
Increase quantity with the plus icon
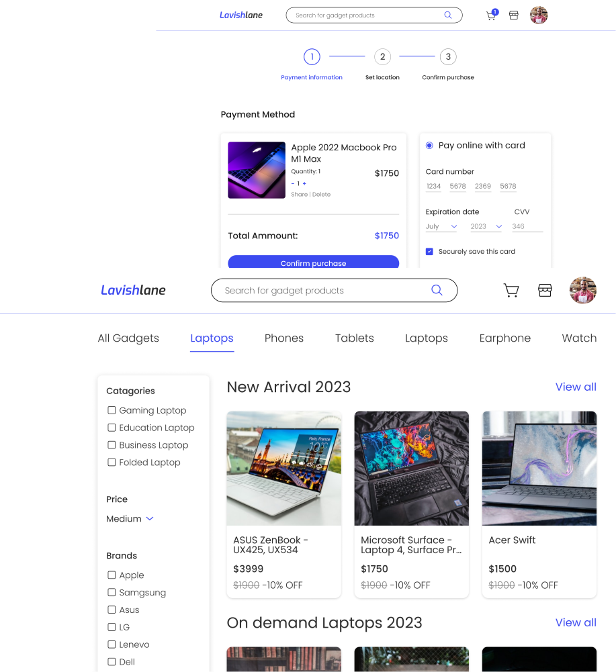pyautogui.click(x=304, y=183)
